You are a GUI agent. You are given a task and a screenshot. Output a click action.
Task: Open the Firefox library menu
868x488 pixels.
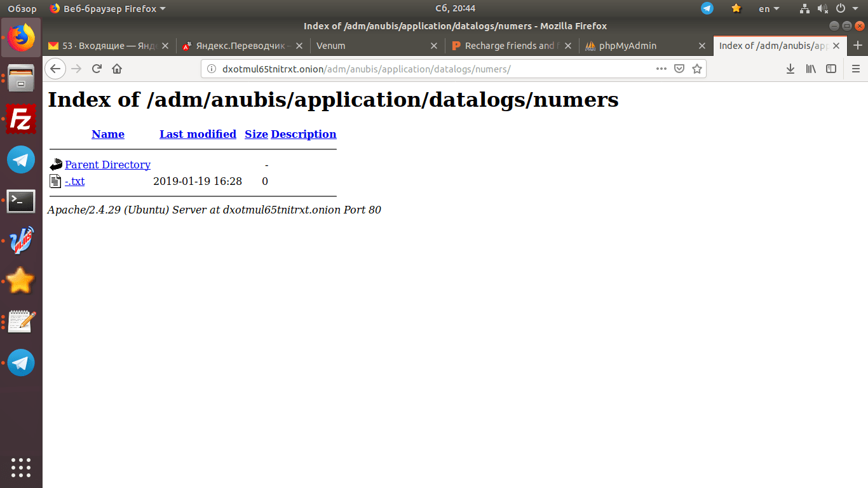(x=811, y=69)
